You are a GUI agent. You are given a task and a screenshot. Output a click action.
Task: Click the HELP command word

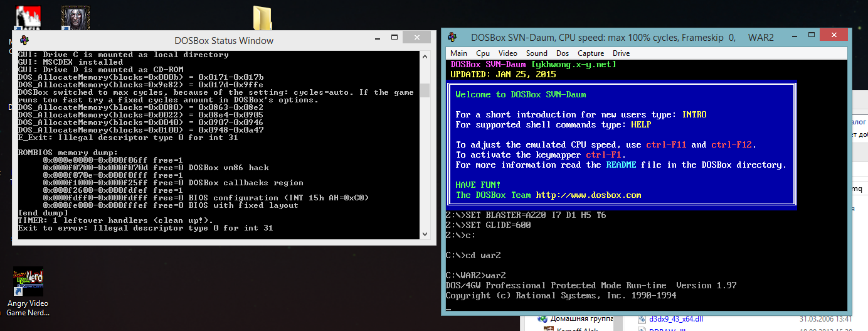click(641, 124)
